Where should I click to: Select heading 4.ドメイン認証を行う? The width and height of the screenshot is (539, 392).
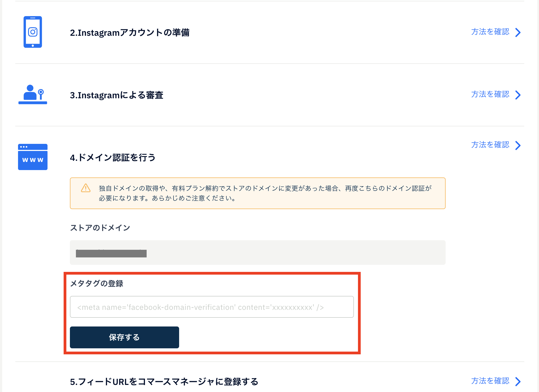pyautogui.click(x=113, y=158)
